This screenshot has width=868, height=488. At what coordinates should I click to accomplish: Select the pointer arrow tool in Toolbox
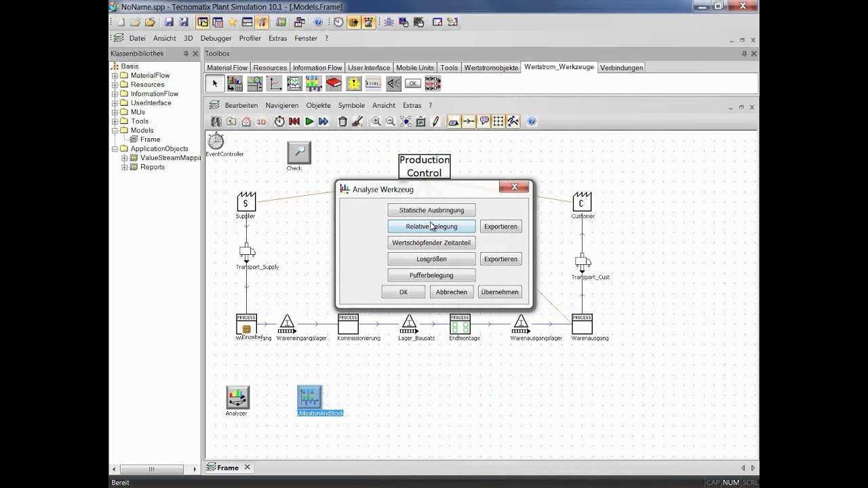point(215,83)
